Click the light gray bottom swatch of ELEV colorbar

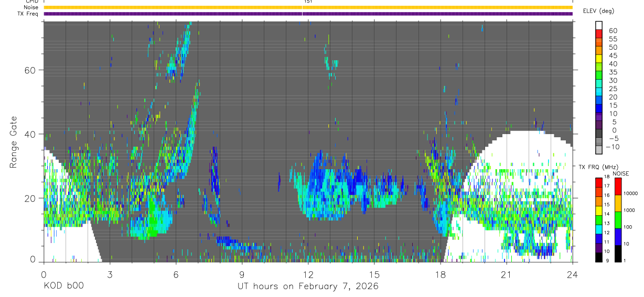coord(599,151)
